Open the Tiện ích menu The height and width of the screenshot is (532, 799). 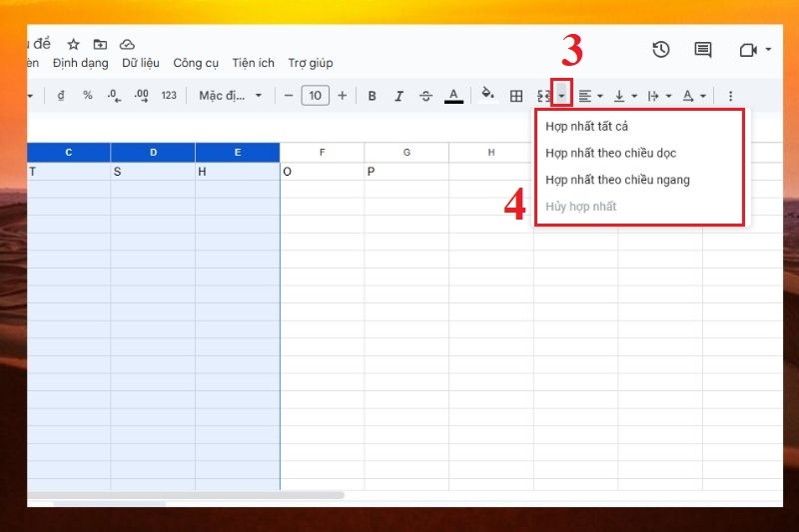(x=254, y=63)
